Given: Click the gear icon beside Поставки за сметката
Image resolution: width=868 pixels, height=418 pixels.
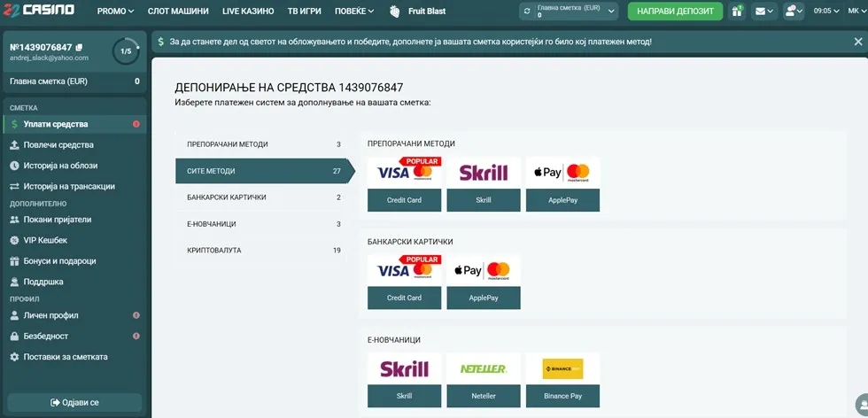Looking at the screenshot, I should pyautogui.click(x=14, y=357).
